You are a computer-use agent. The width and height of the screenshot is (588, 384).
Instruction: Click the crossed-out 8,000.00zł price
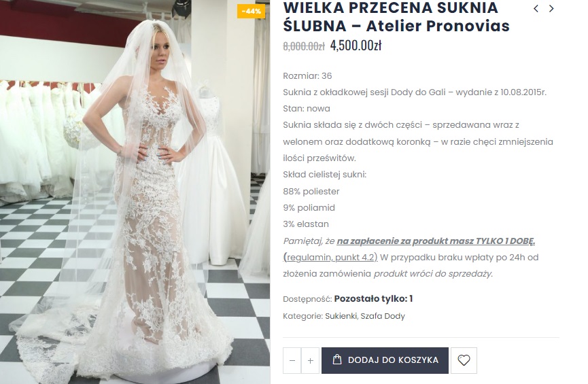(x=304, y=46)
